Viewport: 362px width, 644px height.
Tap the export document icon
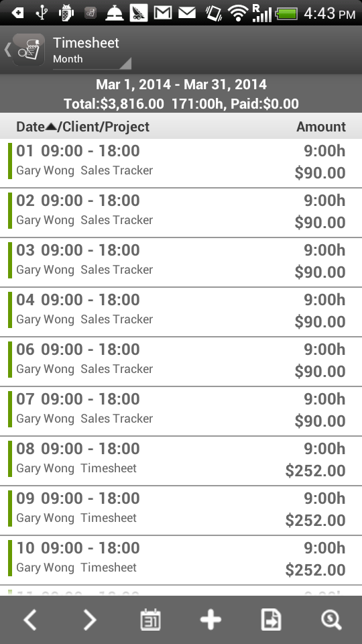271,620
